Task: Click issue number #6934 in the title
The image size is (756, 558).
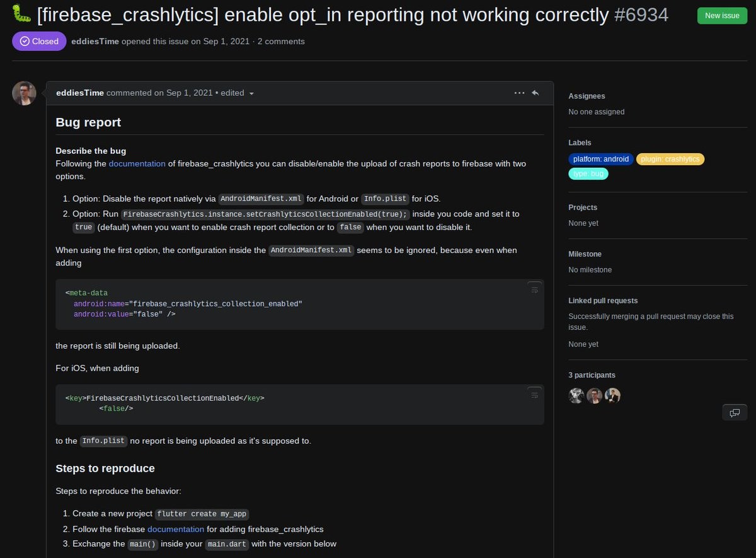Action: 641,15
